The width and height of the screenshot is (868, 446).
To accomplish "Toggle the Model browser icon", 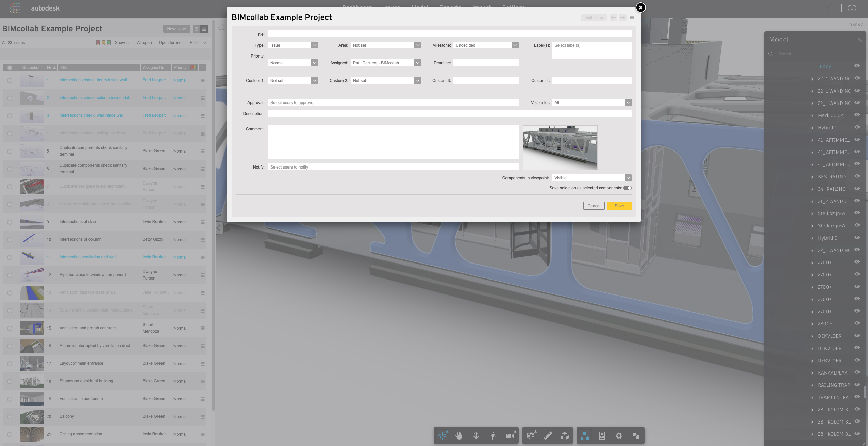I will [585, 435].
